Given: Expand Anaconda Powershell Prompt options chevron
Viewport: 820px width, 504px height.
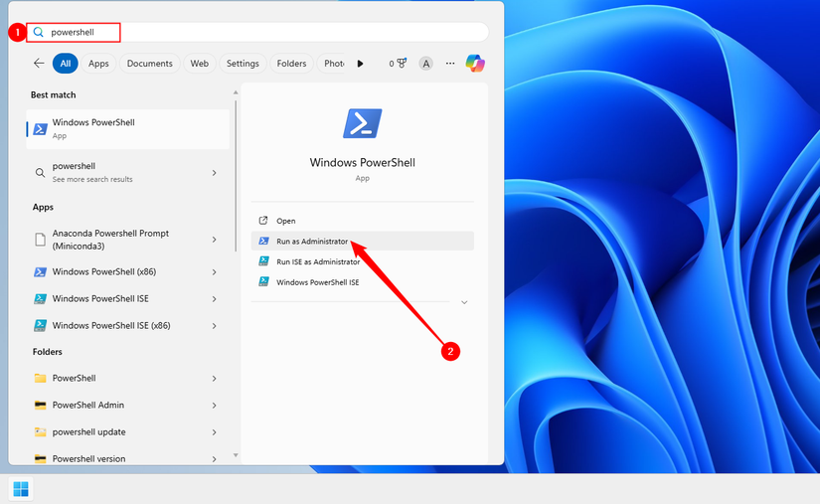Looking at the screenshot, I should point(215,240).
